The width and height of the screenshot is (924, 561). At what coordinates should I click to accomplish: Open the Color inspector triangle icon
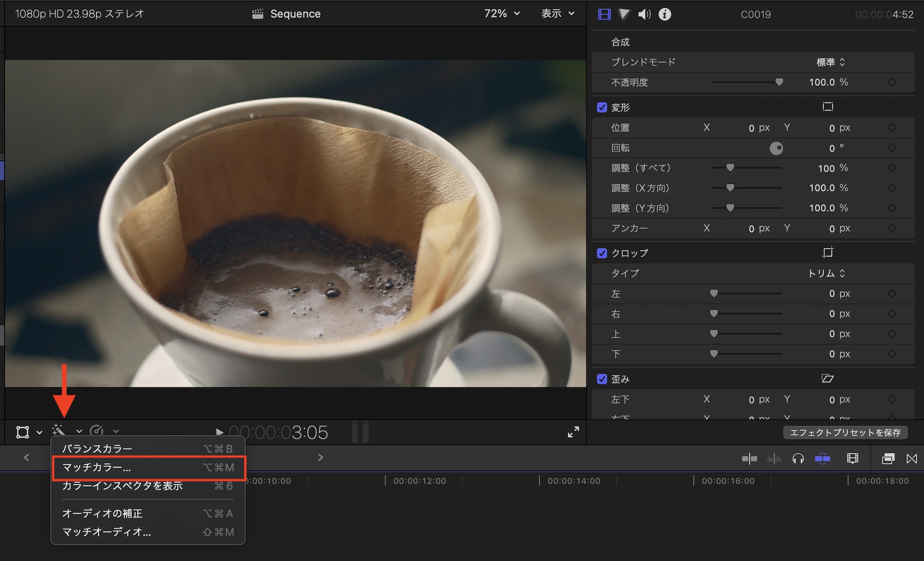[x=624, y=14]
